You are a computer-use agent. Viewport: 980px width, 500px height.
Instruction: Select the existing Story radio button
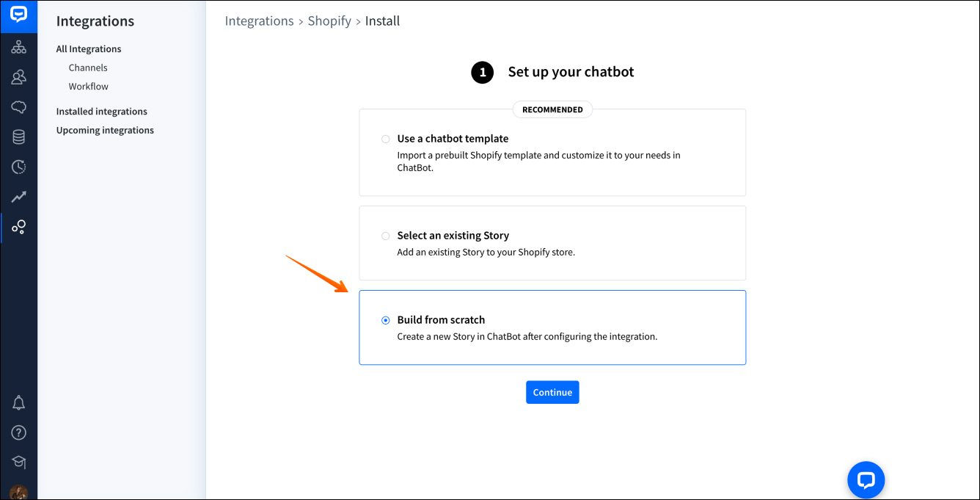tap(385, 236)
